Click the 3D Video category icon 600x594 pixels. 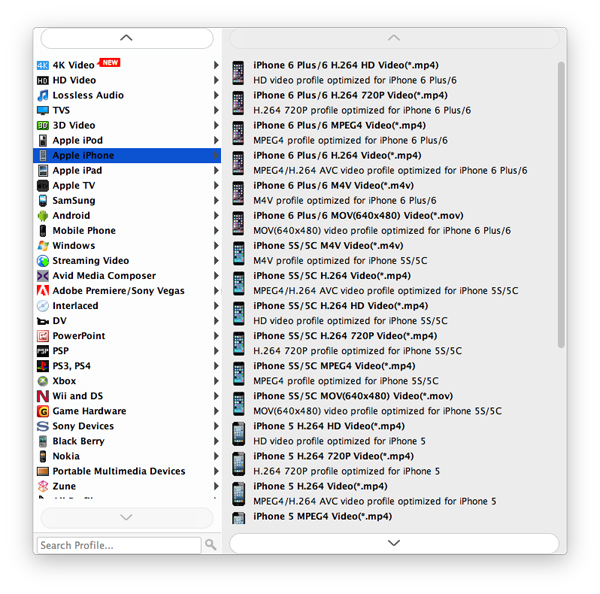coord(43,125)
